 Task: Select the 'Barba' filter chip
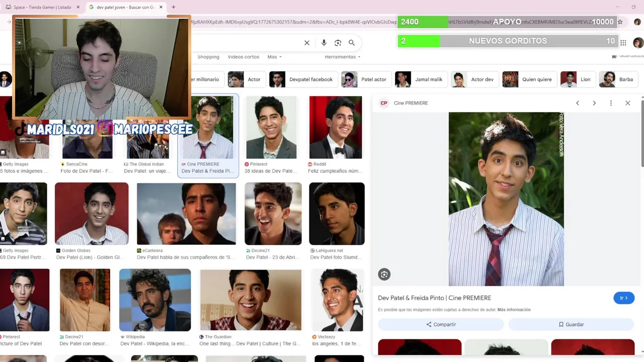[618, 79]
